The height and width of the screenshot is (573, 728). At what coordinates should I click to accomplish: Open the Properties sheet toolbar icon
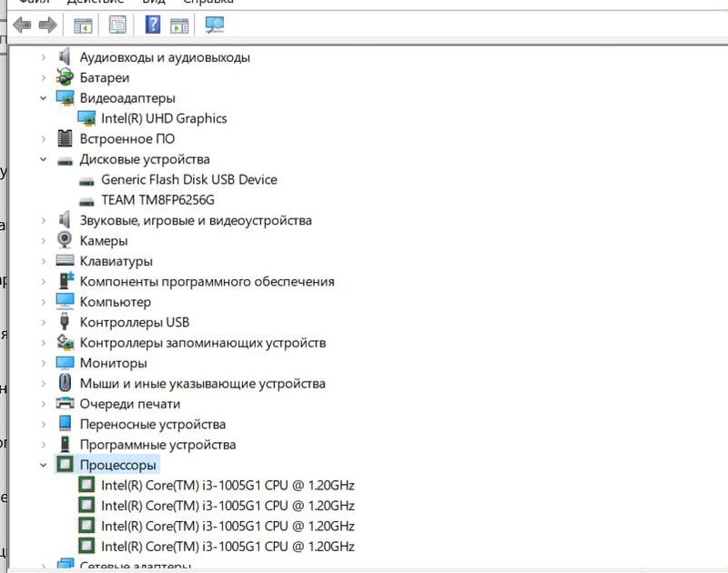(x=117, y=25)
